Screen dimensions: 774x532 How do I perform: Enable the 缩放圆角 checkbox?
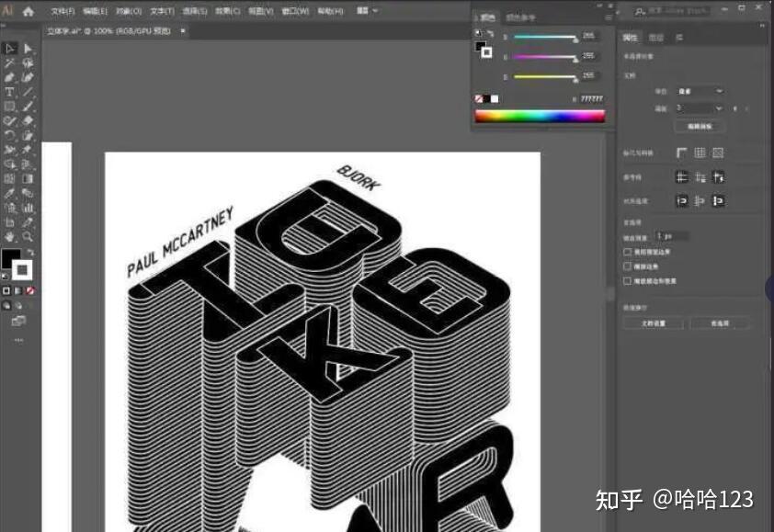pyautogui.click(x=628, y=266)
